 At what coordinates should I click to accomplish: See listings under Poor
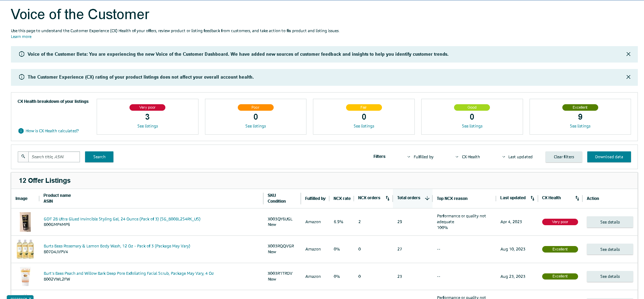[256, 126]
